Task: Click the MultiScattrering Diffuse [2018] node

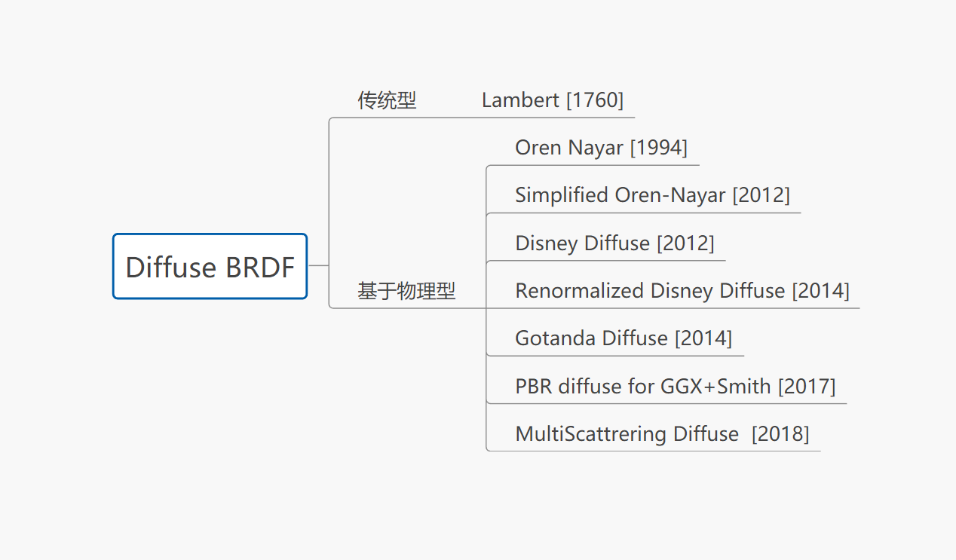Action: point(662,434)
